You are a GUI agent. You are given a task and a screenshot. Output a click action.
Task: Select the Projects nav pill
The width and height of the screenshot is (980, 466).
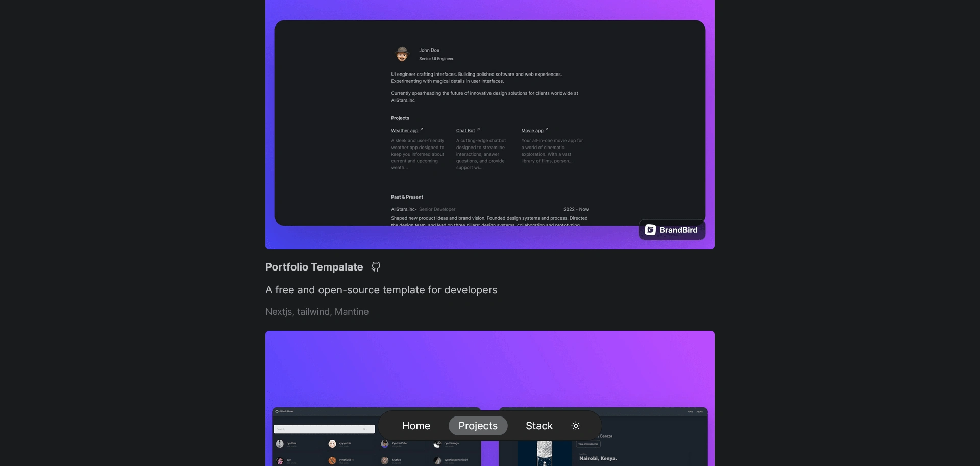[478, 426]
